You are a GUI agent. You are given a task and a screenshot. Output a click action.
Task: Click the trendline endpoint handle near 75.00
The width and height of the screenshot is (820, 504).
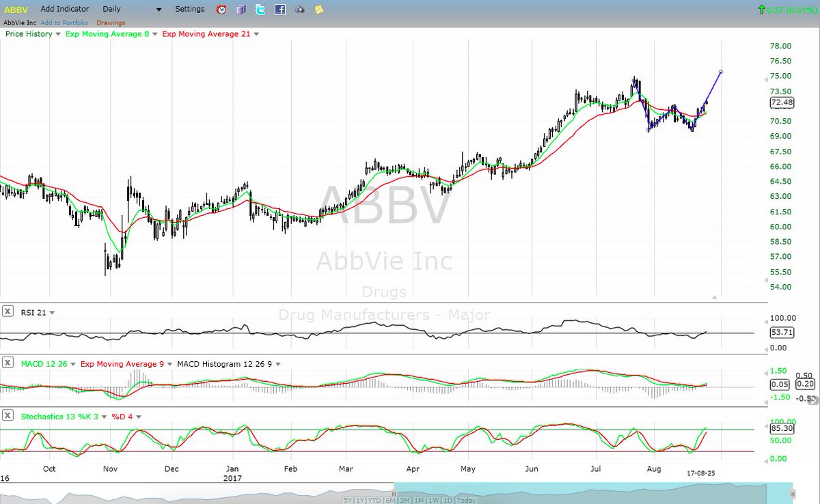722,72
